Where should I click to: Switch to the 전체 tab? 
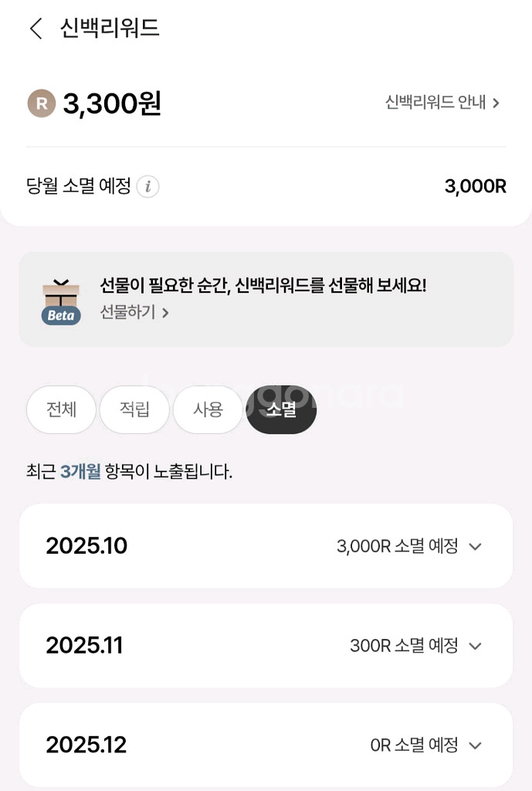coord(61,409)
